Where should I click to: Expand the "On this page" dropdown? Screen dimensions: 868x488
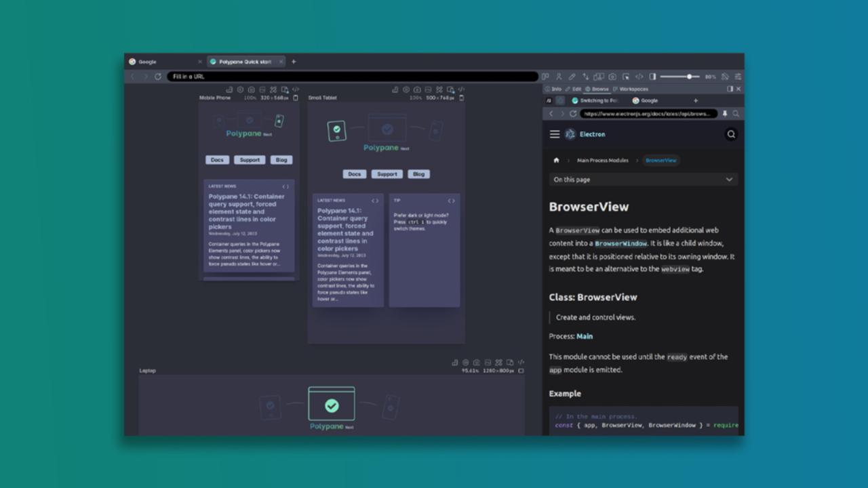643,179
